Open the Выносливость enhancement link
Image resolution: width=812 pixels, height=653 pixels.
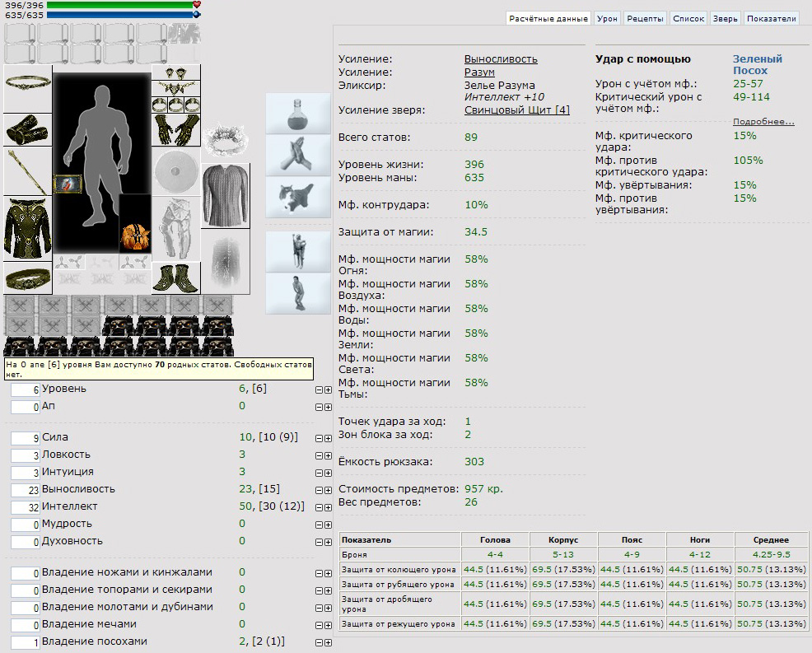click(501, 59)
